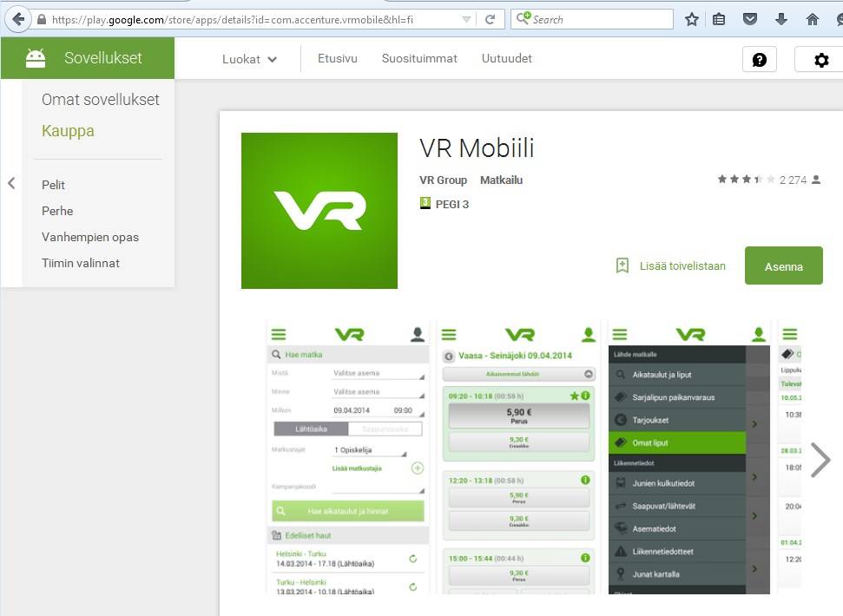Open Play Store settings gear
This screenshot has width=843, height=616.
click(x=821, y=60)
